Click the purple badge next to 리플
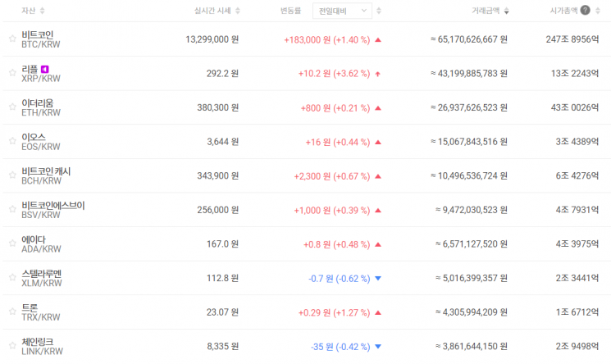 point(45,70)
